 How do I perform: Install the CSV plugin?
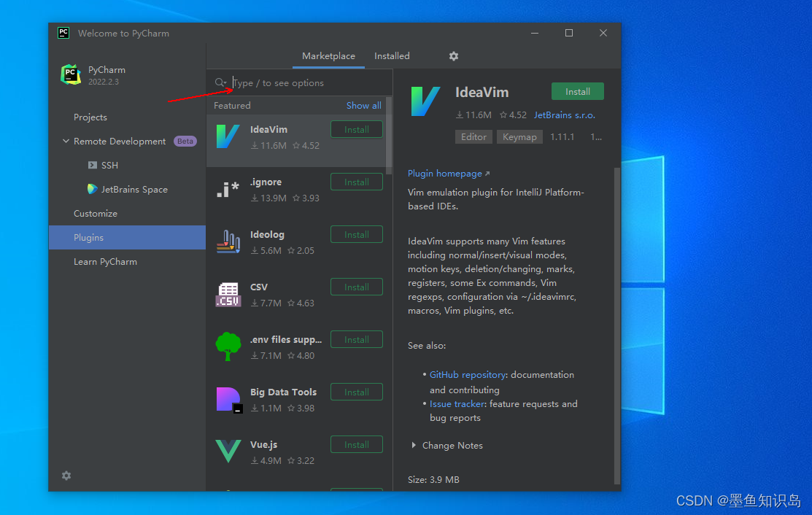(x=356, y=287)
